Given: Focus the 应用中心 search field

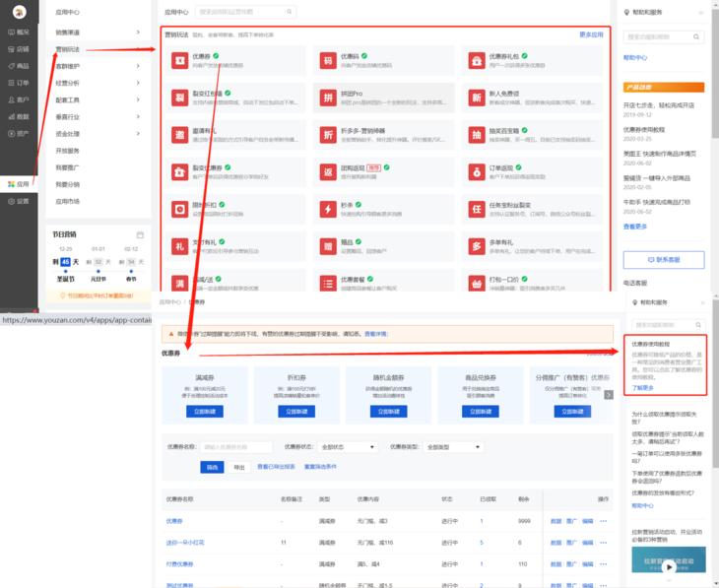Looking at the screenshot, I should coord(245,12).
